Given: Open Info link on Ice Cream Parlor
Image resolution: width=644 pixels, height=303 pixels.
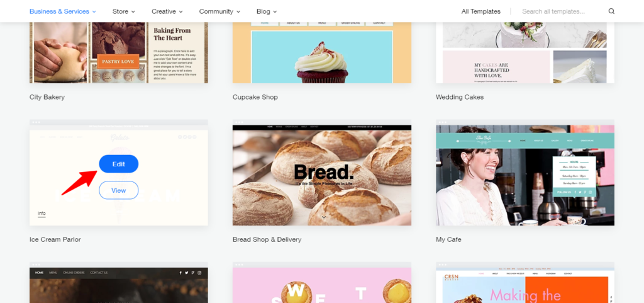Looking at the screenshot, I should pos(42,214).
